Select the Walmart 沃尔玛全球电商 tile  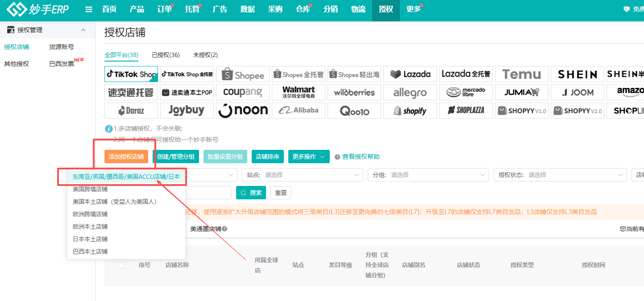299,92
